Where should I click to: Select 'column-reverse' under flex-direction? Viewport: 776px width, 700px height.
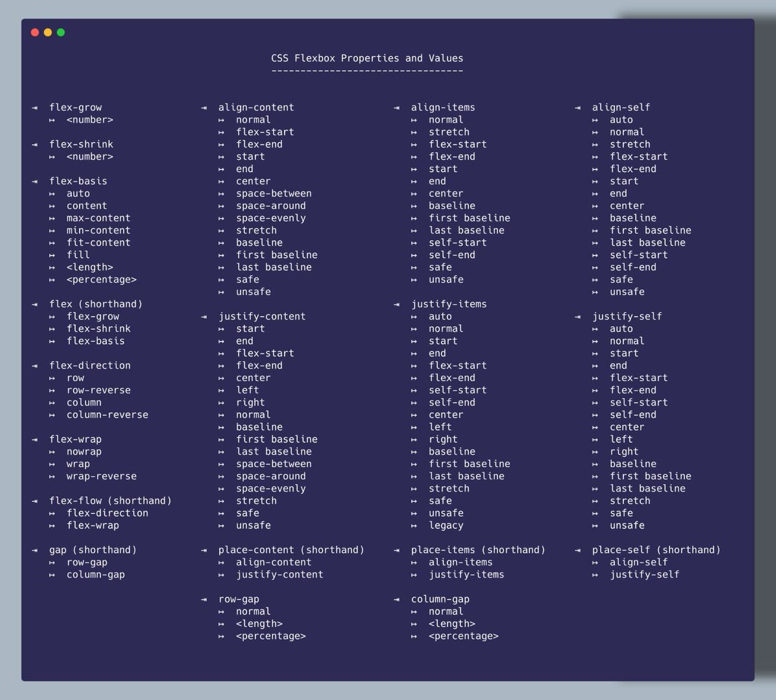107,415
